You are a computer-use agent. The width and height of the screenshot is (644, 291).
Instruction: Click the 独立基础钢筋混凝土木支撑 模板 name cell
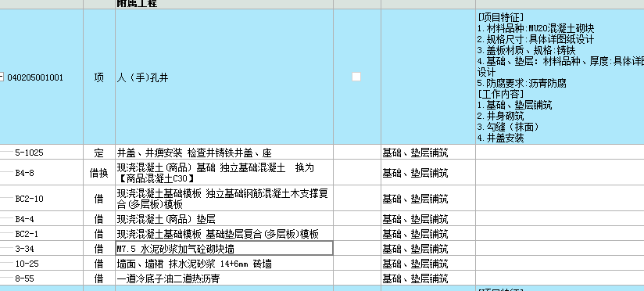224,199
